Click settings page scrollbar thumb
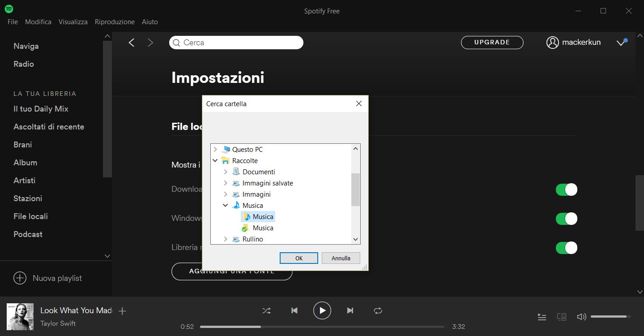Viewport: 644px width, 336px height. point(640,203)
